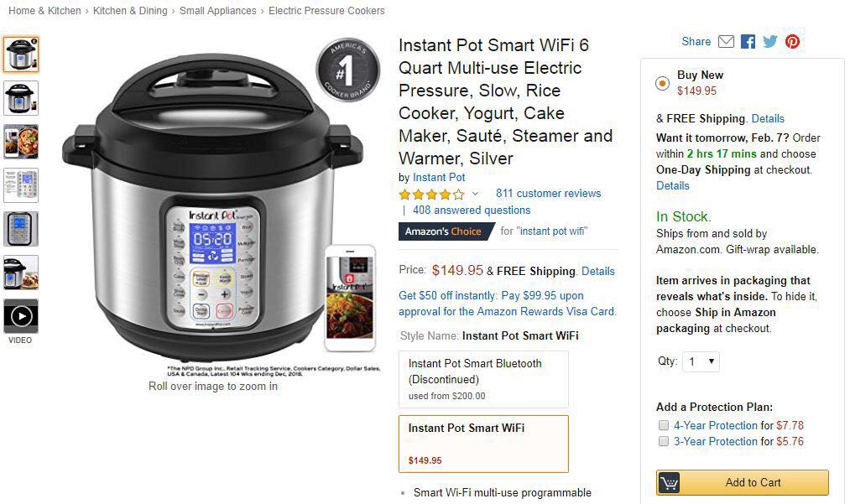View the control panel close-up thumbnail
Screen dimensions: 850x504
pos(21,229)
